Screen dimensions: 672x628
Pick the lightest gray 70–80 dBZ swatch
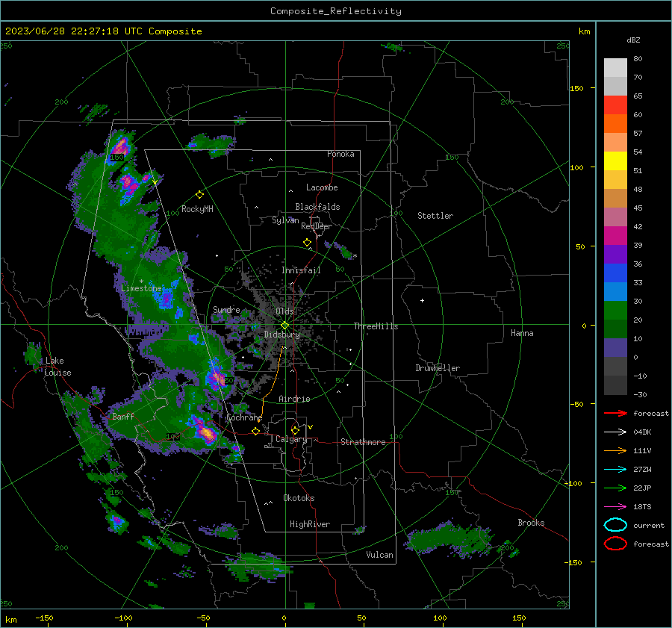615,68
